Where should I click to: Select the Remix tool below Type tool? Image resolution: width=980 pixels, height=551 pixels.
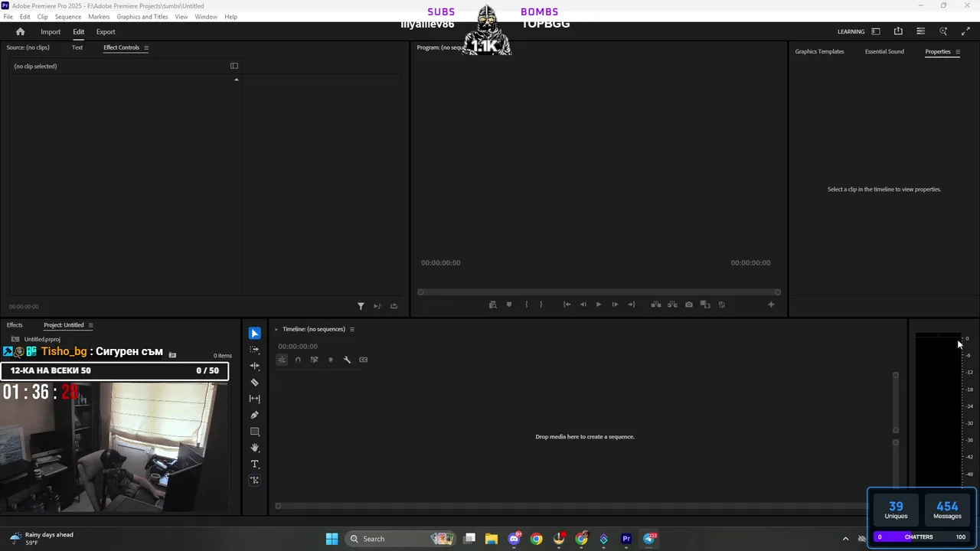255,481
